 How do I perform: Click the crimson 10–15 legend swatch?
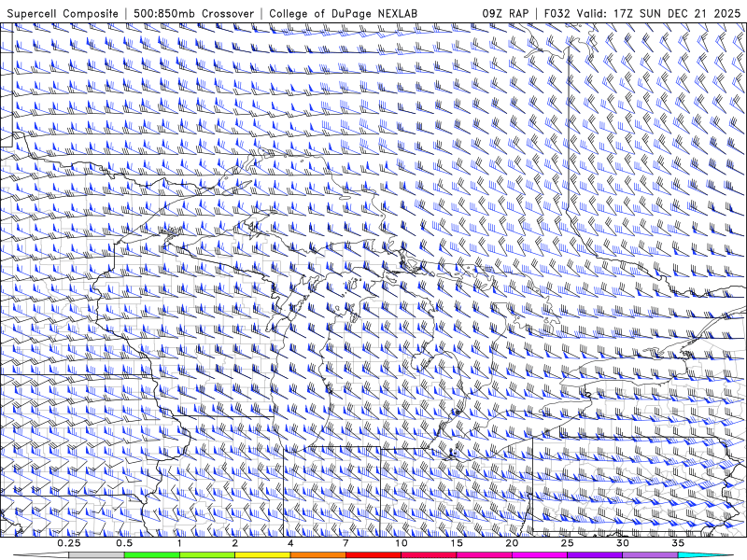(x=429, y=555)
